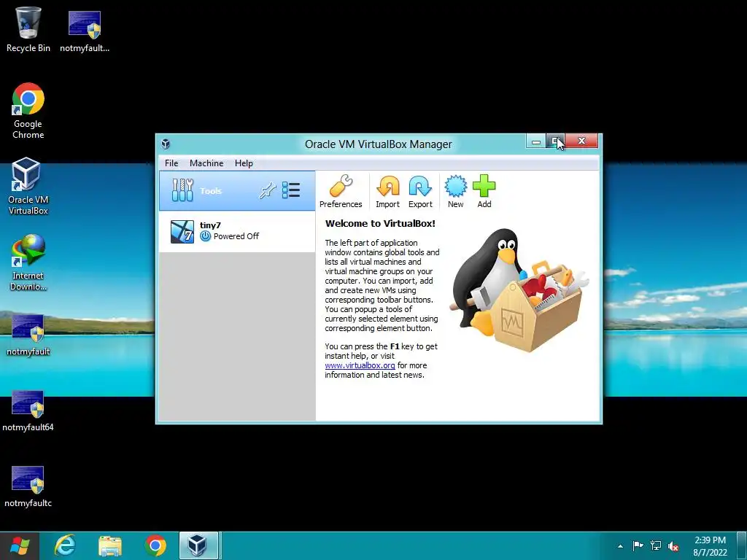Show hidden system tray icons arrow
The image size is (747, 560).
(620, 546)
